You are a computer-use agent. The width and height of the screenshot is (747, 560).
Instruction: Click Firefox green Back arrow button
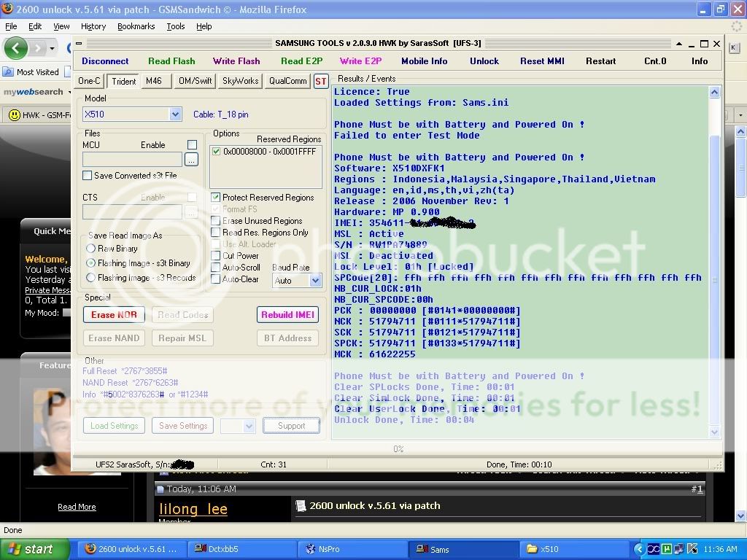coord(16,48)
